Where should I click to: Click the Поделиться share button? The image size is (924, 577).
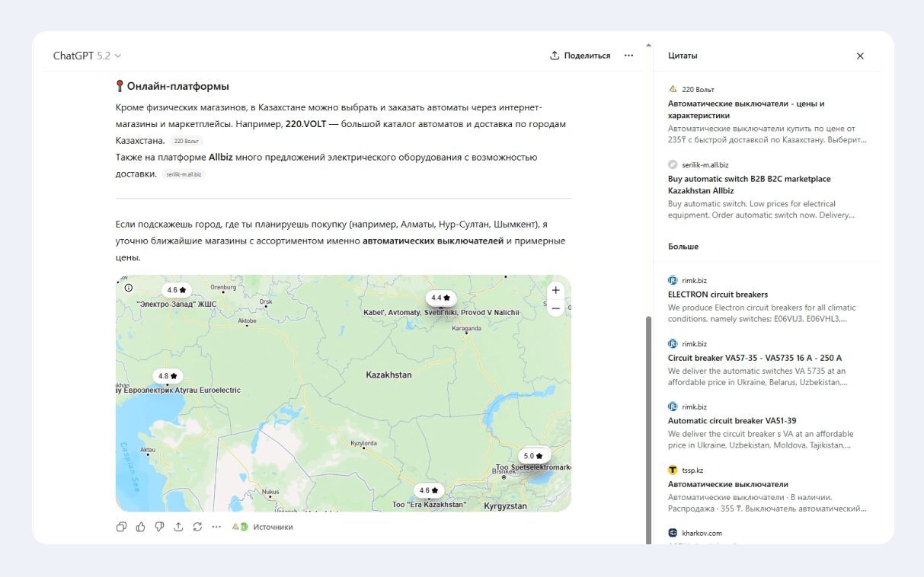tap(580, 56)
